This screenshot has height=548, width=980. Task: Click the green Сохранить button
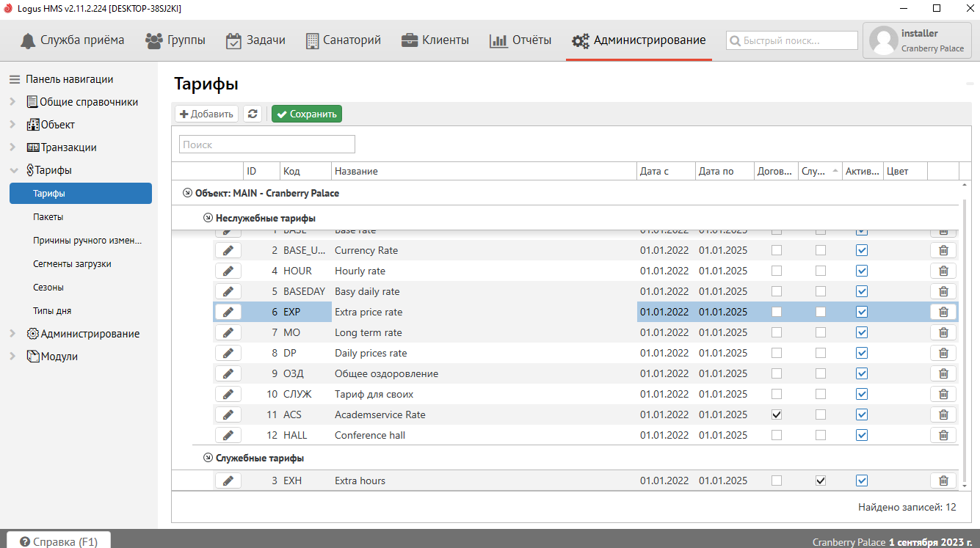(x=307, y=114)
